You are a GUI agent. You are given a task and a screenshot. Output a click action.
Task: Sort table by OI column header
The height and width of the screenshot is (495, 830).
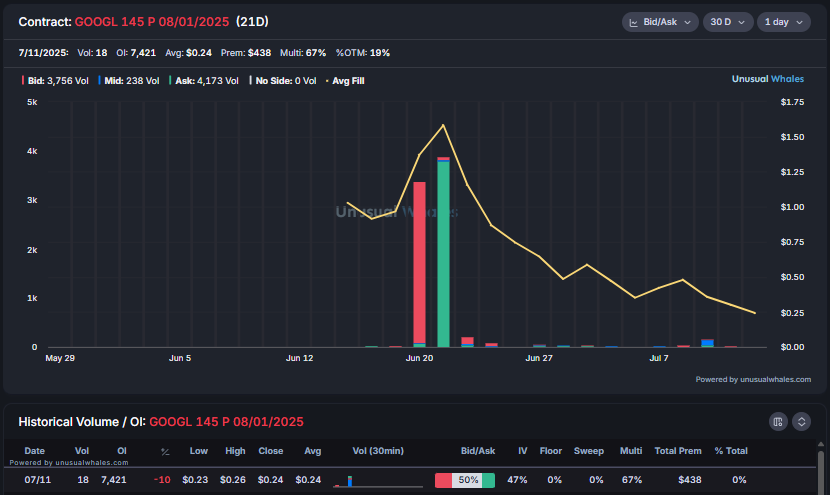tap(122, 451)
